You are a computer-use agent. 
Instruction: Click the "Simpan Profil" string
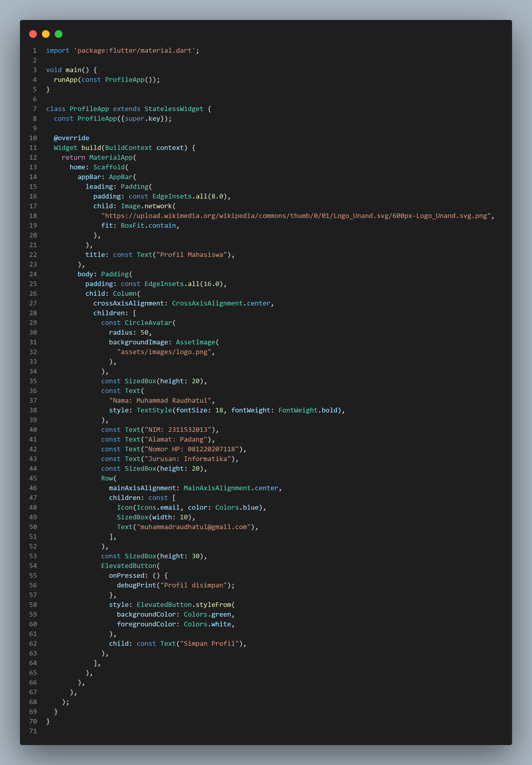209,644
